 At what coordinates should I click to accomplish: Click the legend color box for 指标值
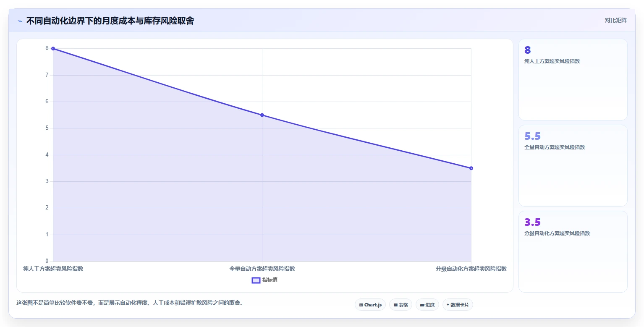[x=256, y=280]
